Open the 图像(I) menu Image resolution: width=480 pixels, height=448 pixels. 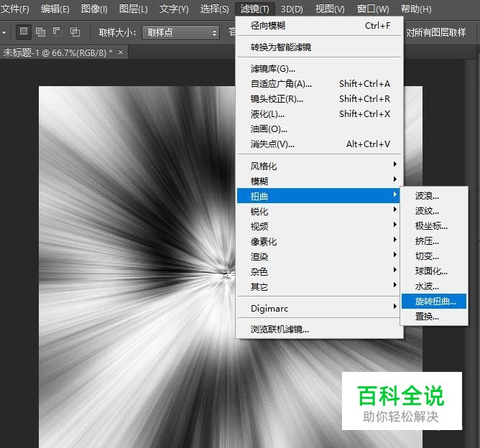(94, 9)
